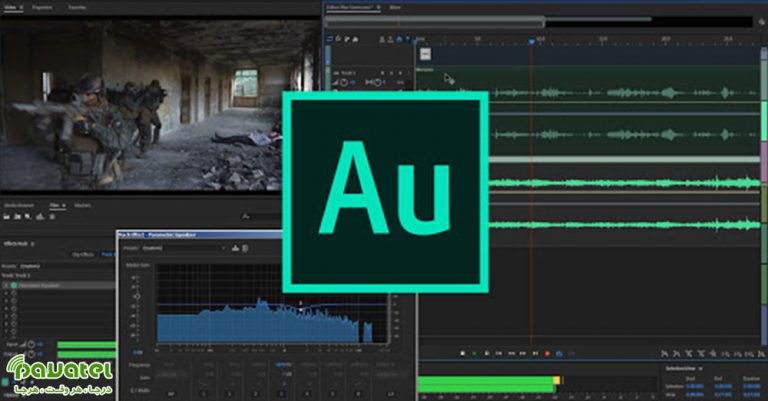This screenshot has height=401, width=768.
Task: Toggle the H high-shelf band button
Action: tap(358, 394)
